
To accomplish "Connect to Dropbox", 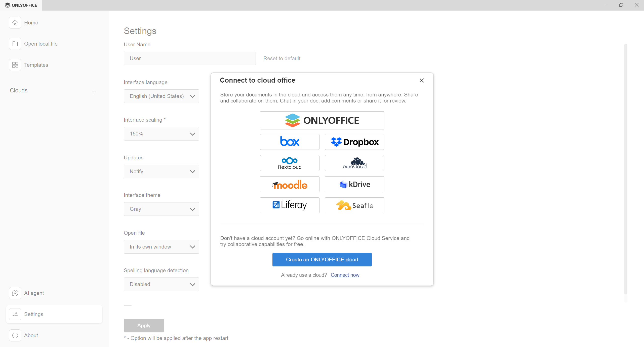I will coord(354,142).
